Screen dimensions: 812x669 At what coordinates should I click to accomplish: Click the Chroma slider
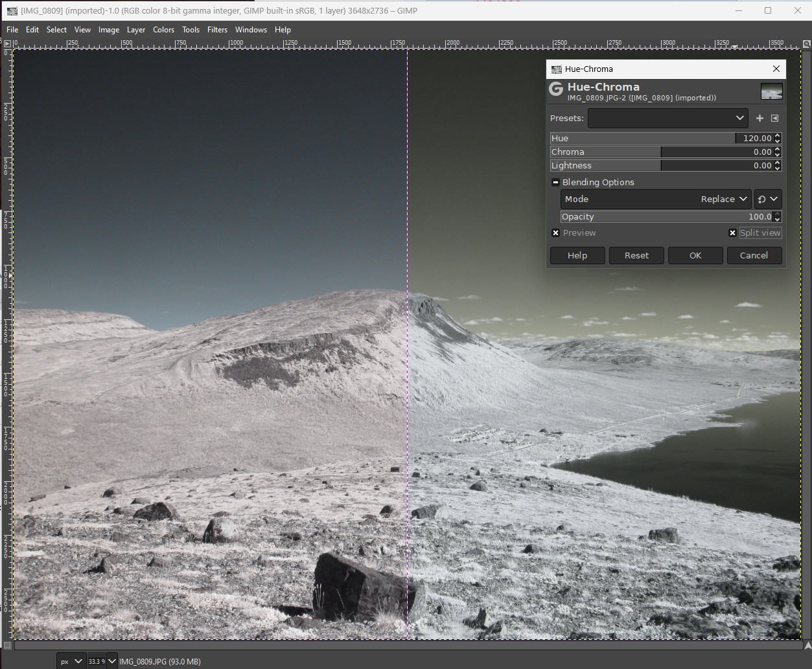(x=661, y=152)
